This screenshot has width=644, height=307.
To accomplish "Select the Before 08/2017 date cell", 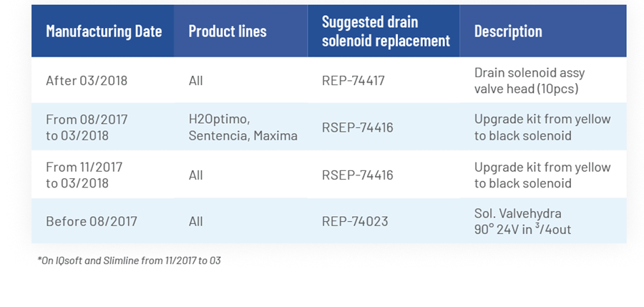I will coord(91,222).
